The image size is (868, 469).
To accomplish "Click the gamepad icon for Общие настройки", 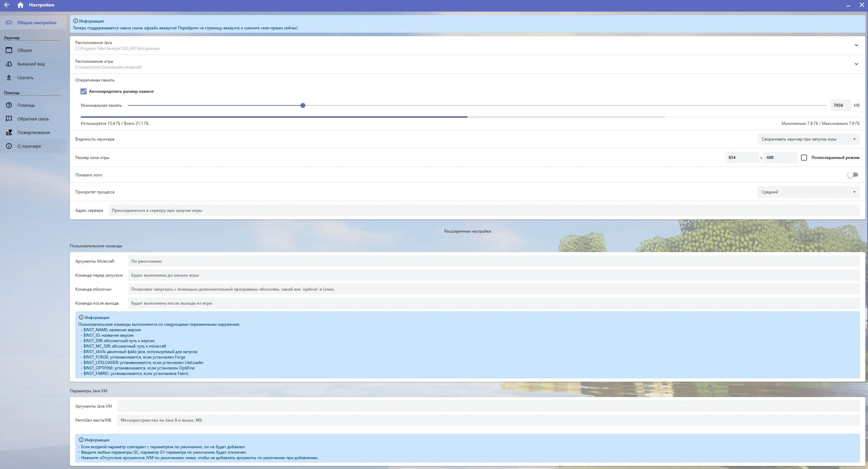I will 9,23.
